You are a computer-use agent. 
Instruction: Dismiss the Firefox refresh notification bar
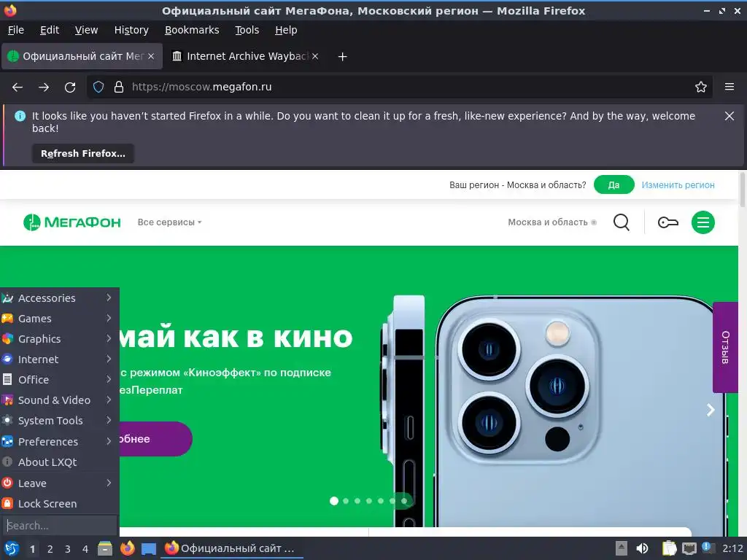(x=729, y=116)
